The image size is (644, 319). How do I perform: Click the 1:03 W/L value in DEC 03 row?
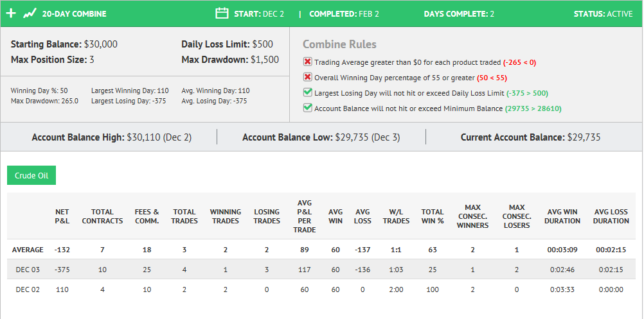tap(396, 270)
